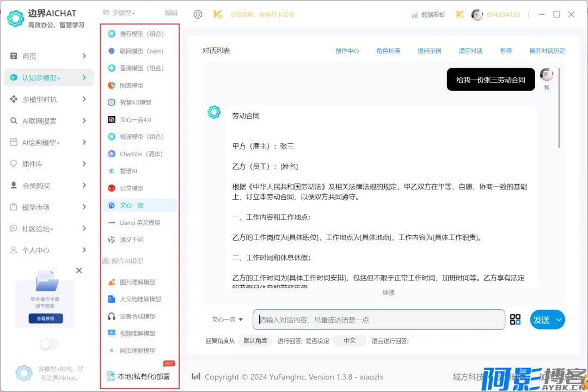This screenshot has height=392, width=588.
Task: Open the dropdown arrow on 发送 button
Action: (x=559, y=320)
